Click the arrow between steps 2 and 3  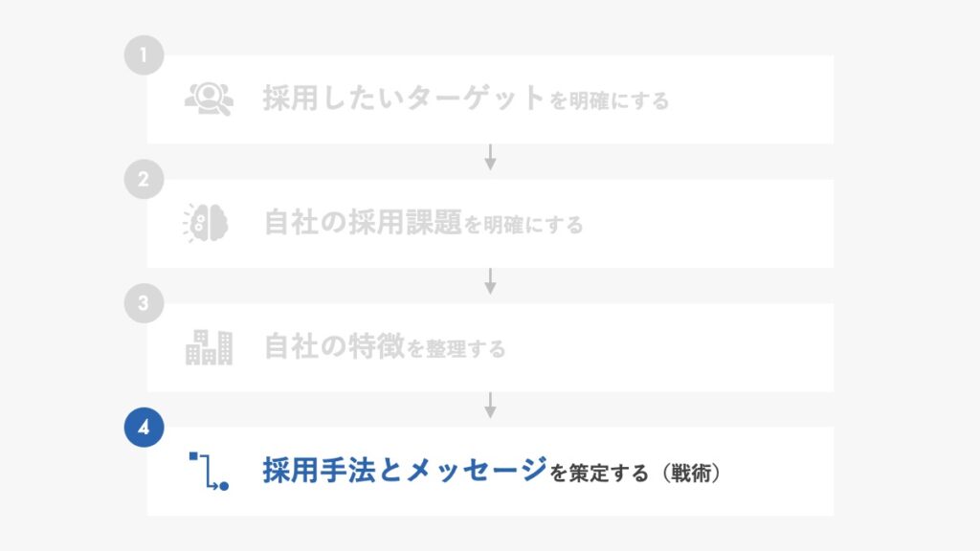[491, 281]
